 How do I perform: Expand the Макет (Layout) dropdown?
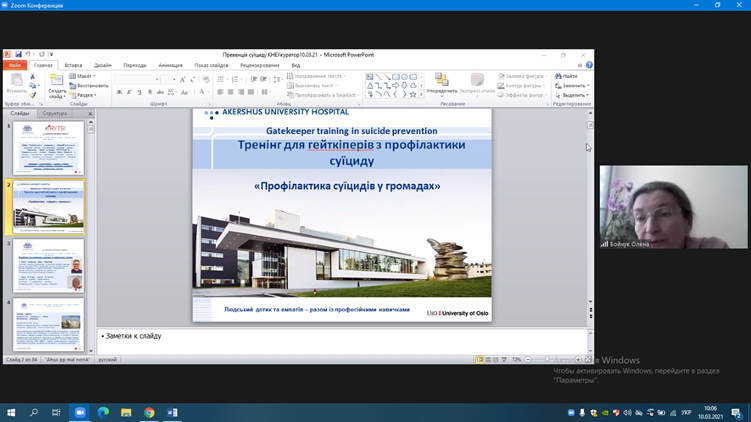tap(85, 76)
